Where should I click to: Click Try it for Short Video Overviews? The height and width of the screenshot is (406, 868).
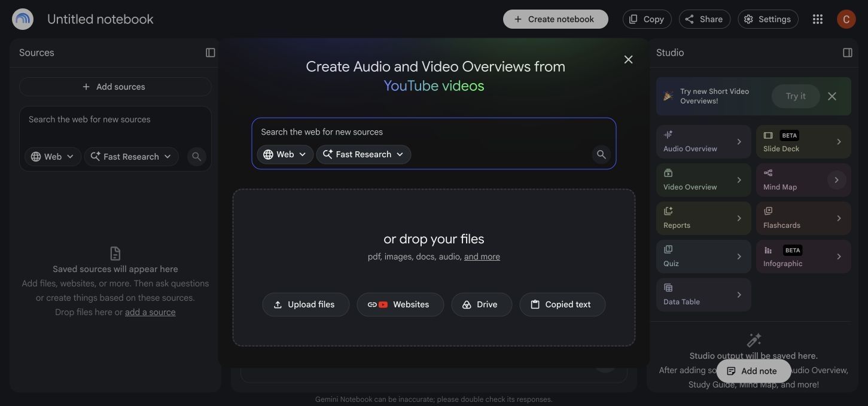click(796, 96)
